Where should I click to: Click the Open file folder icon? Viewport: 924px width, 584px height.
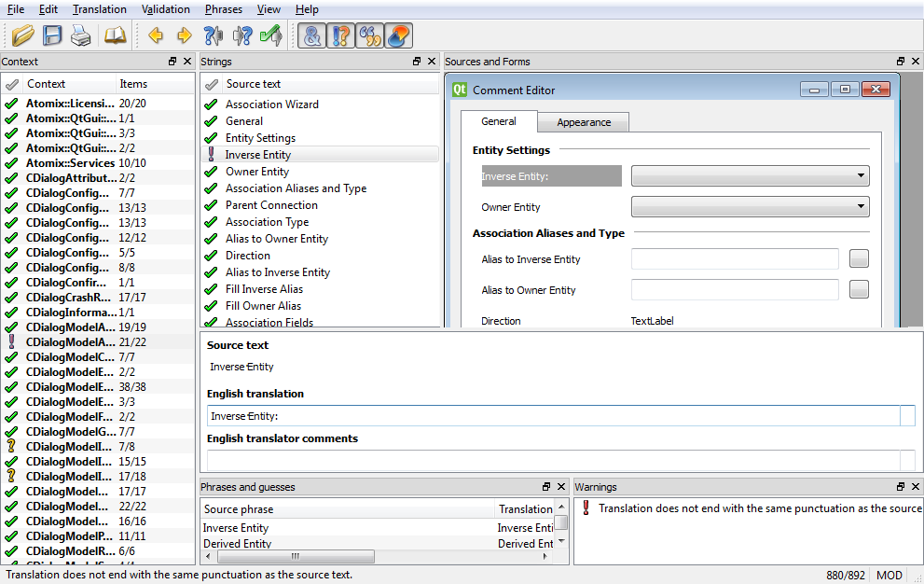[23, 35]
